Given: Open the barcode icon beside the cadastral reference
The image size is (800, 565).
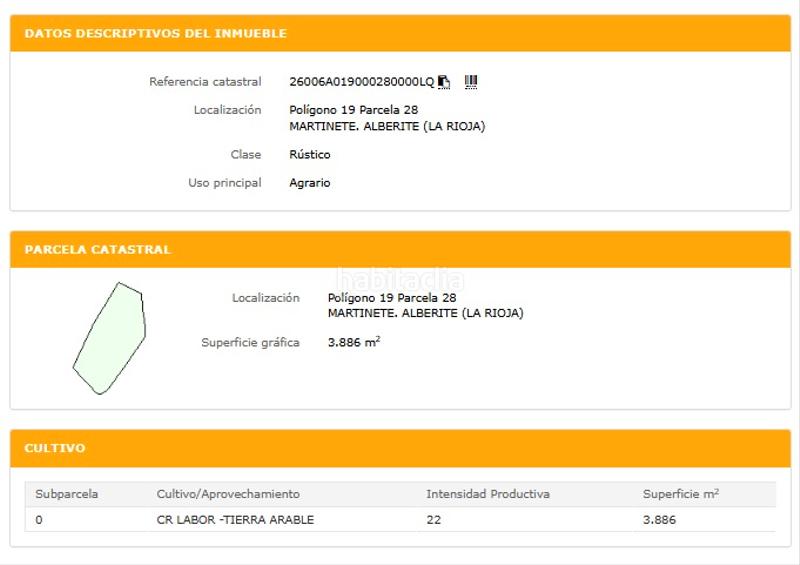Looking at the screenshot, I should tap(471, 82).
